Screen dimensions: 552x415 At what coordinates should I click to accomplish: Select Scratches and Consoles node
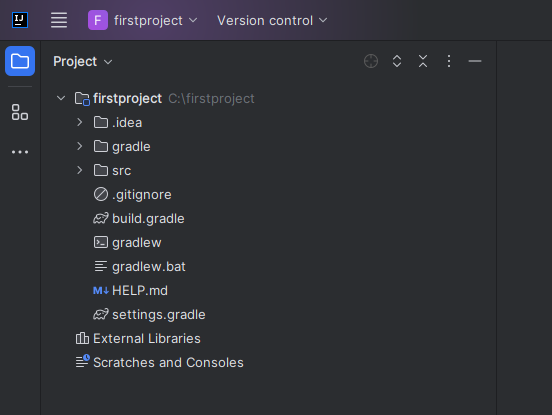(x=159, y=363)
